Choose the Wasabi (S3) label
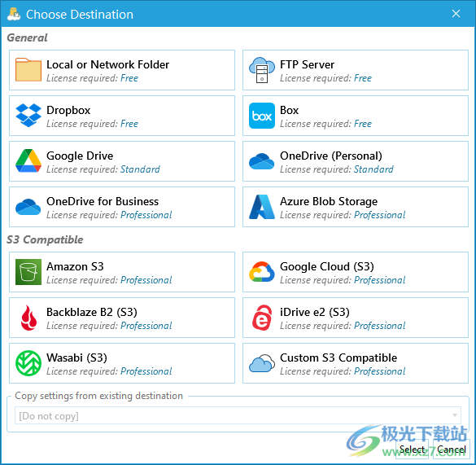476x465 pixels. tap(76, 358)
